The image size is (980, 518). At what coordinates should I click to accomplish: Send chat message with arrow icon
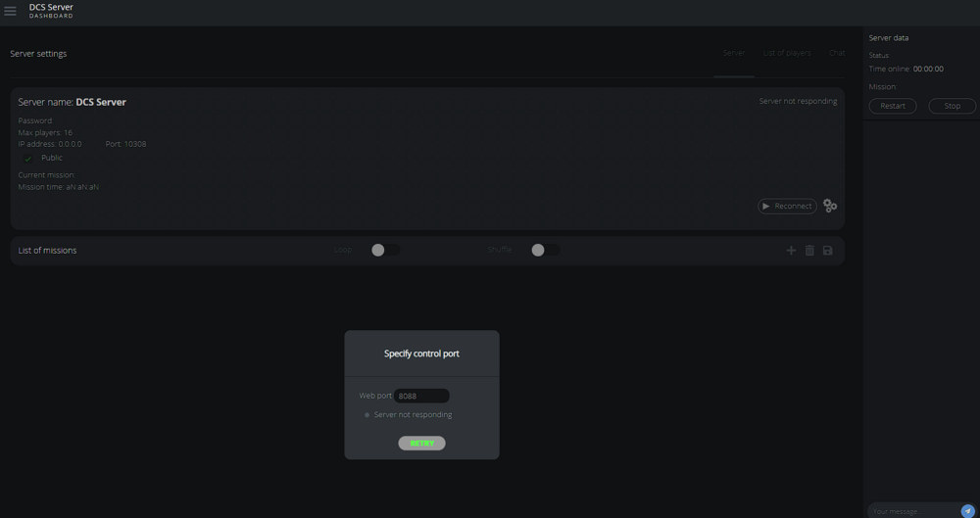coord(967,510)
